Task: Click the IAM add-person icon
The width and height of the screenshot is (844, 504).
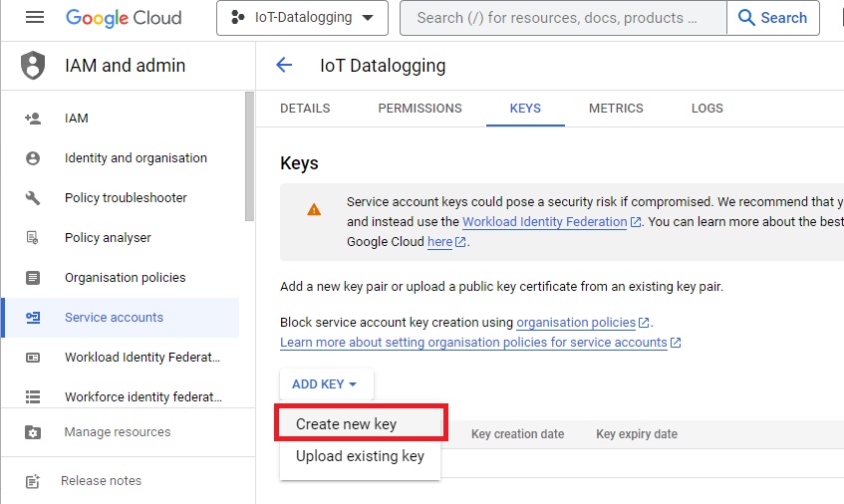Action: click(33, 118)
